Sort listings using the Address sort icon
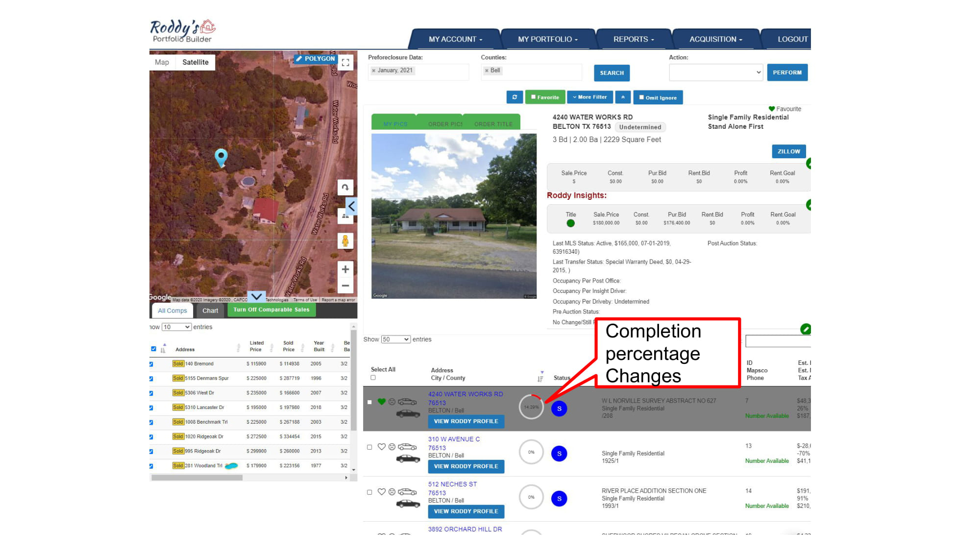Image resolution: width=980 pixels, height=551 pixels. click(x=540, y=377)
